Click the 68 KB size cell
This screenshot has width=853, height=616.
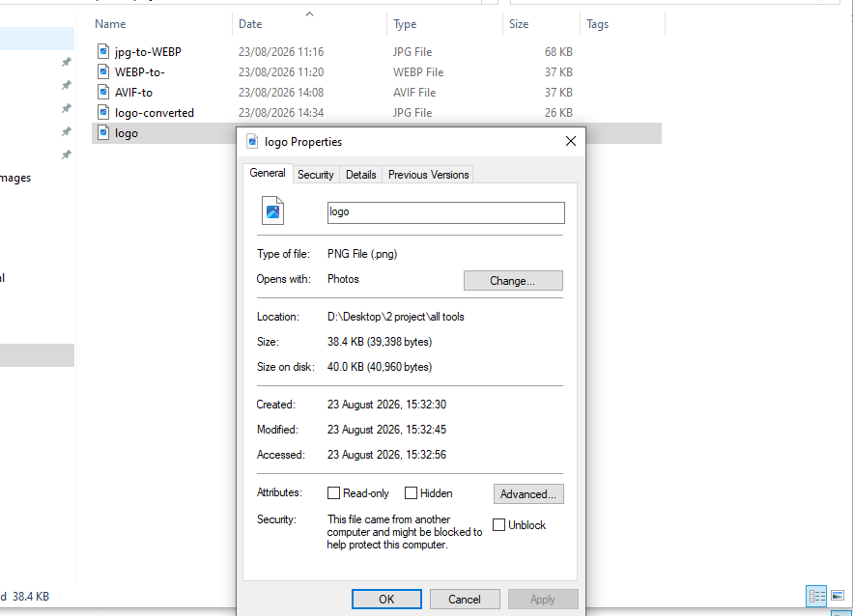point(558,51)
